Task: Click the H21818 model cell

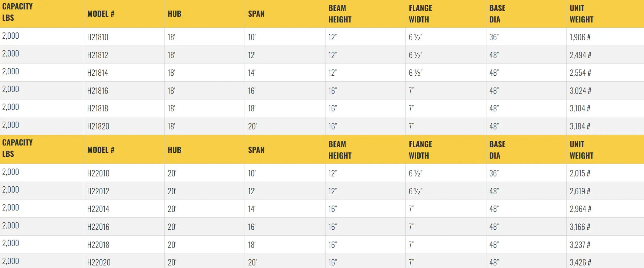Action: 98,108
